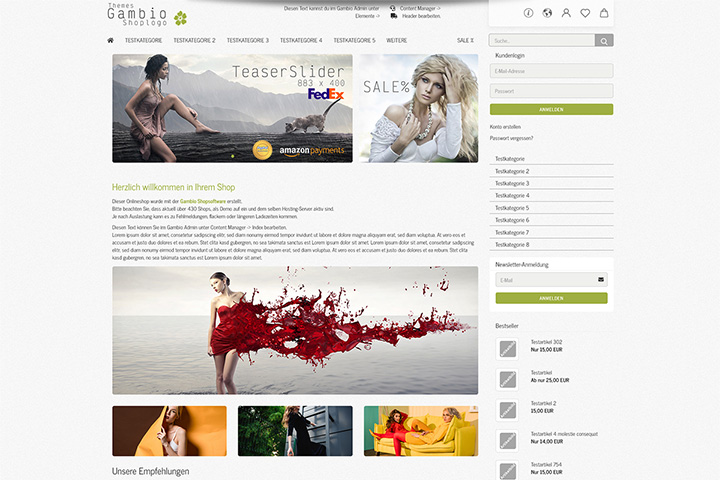
Task: Select SALE % in the navigation bar
Action: click(x=465, y=40)
